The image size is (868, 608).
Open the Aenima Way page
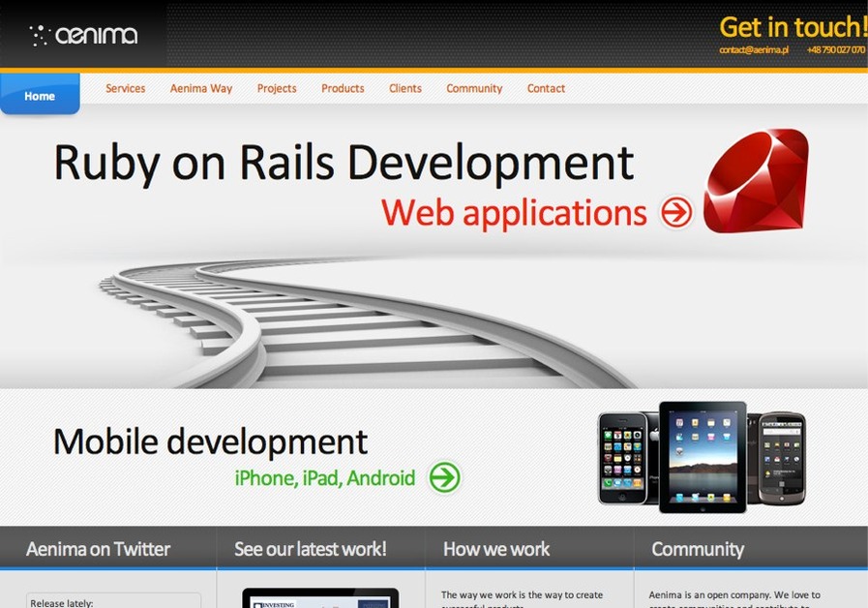[x=201, y=88]
